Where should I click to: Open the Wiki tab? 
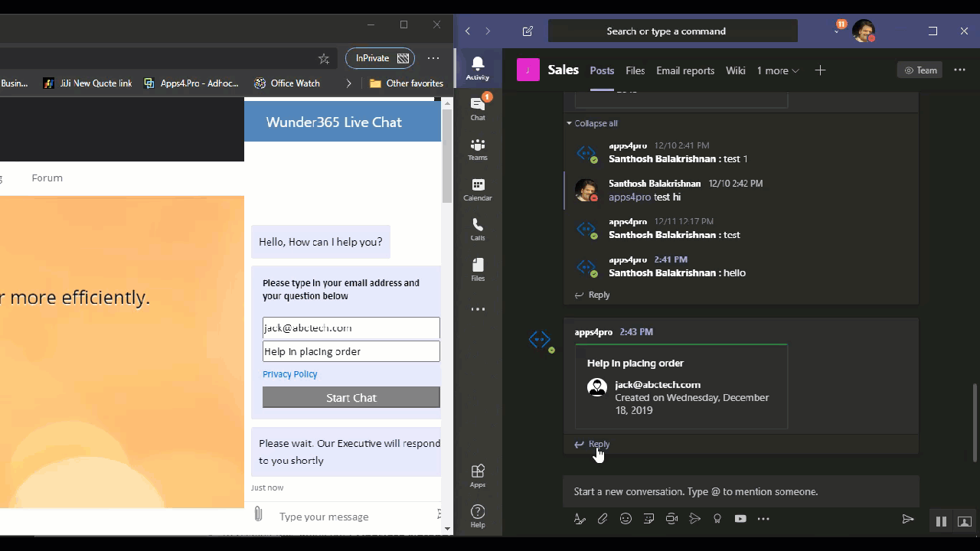(x=735, y=70)
